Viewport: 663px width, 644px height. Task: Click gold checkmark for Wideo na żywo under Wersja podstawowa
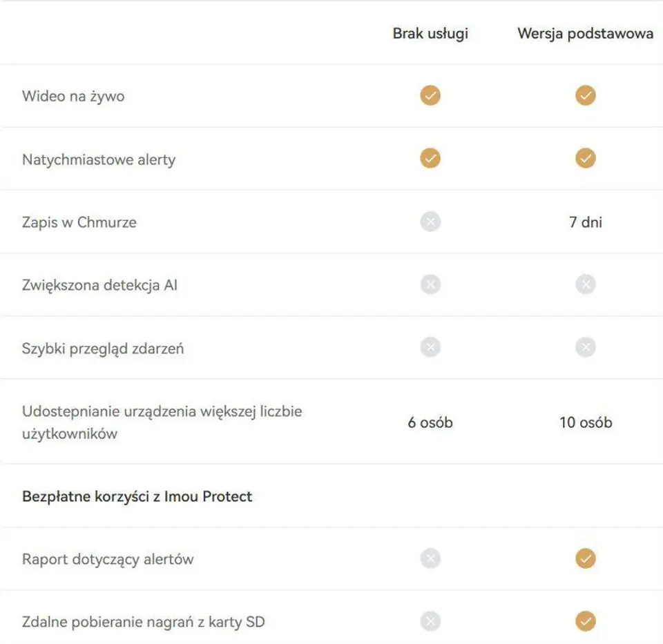coord(586,95)
